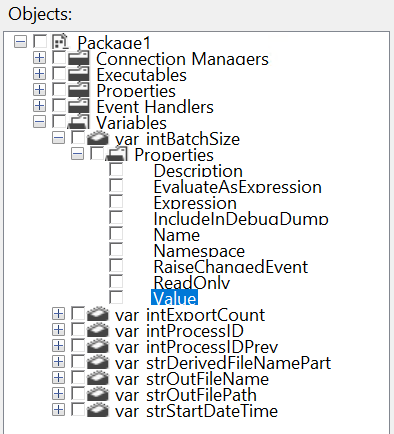Expand the Connection Managers node
The width and height of the screenshot is (394, 434).
pos(39,58)
